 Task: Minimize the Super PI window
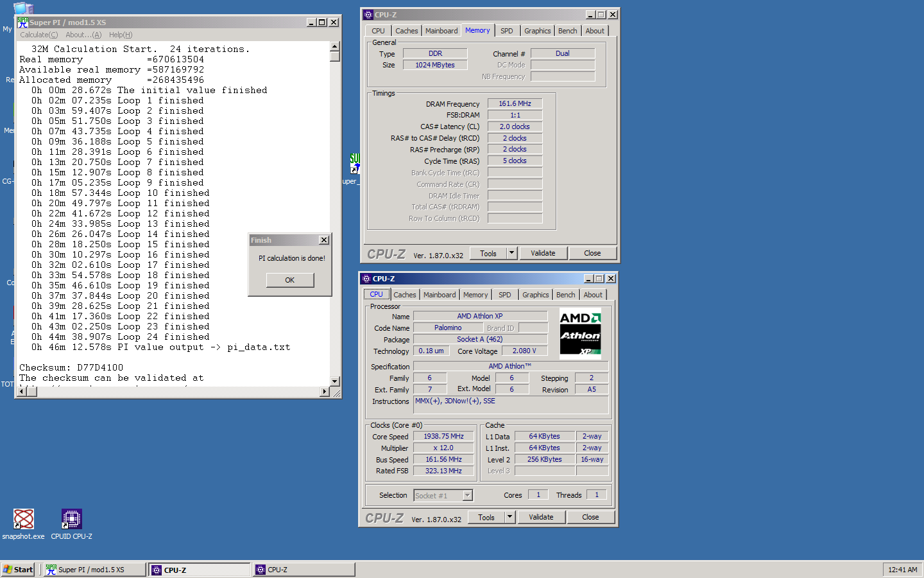coord(311,22)
